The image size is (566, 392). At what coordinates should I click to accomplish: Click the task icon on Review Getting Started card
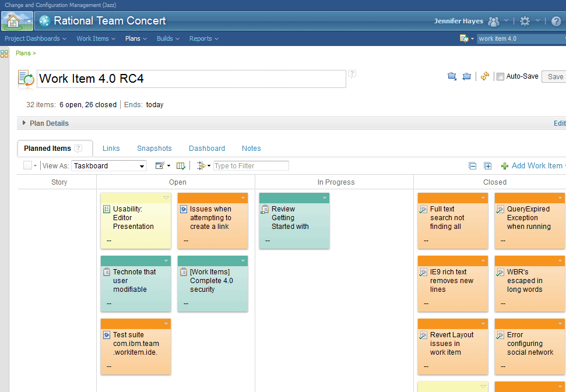pos(265,209)
